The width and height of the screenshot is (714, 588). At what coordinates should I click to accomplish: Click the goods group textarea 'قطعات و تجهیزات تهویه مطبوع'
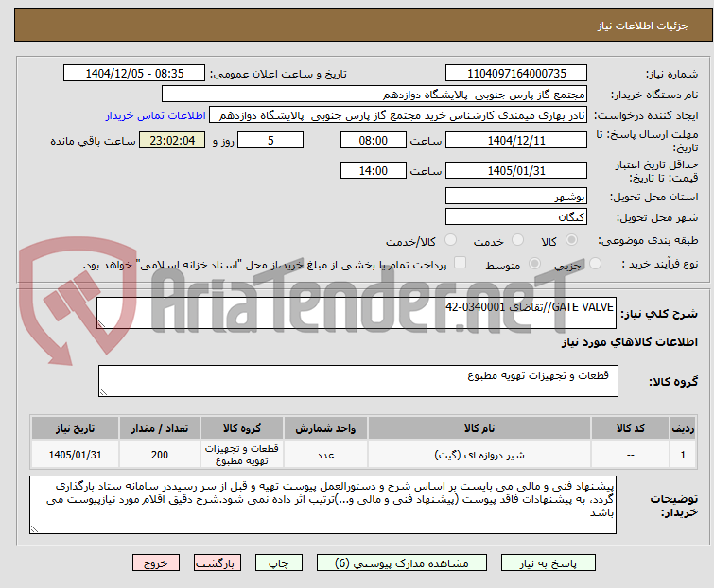point(358,381)
